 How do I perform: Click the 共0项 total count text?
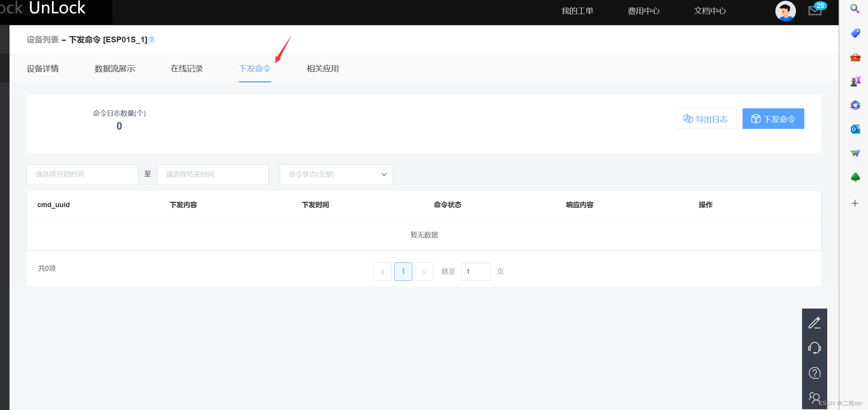tap(47, 269)
